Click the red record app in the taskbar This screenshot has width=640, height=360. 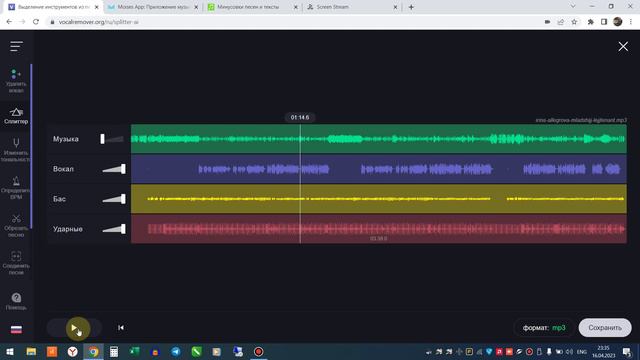[258, 352]
